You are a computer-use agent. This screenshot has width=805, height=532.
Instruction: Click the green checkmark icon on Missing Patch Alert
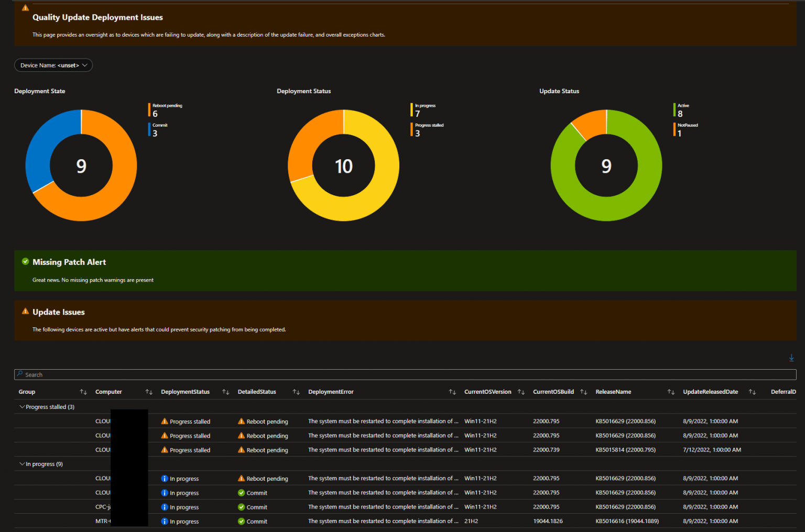[x=25, y=261]
